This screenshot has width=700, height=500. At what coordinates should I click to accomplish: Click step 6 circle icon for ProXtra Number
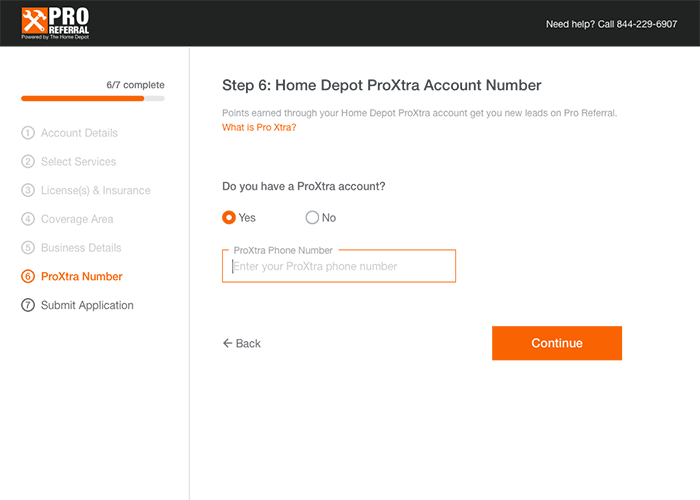[x=28, y=276]
